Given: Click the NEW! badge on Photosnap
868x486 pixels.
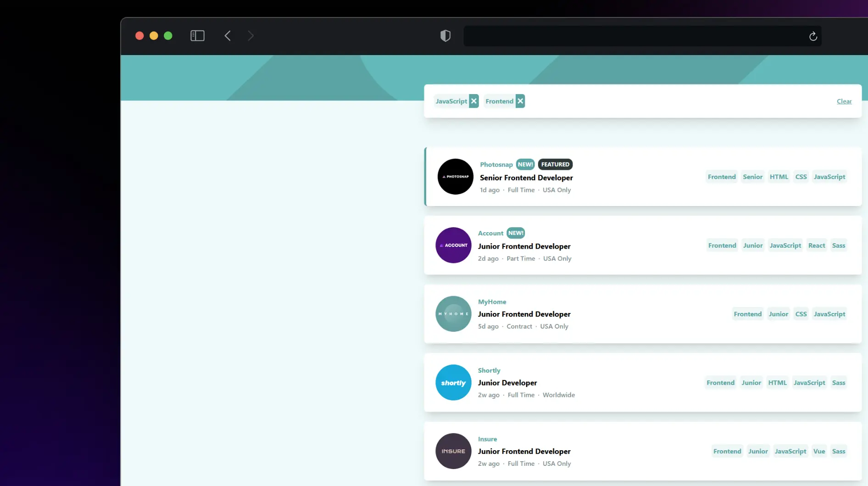Looking at the screenshot, I should click(525, 164).
